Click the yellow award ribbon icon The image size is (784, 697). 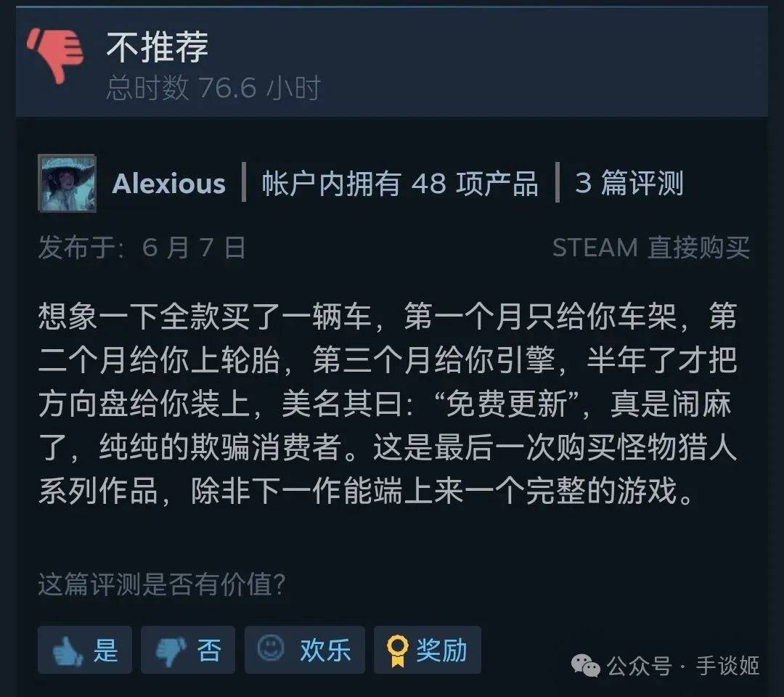pos(398,650)
